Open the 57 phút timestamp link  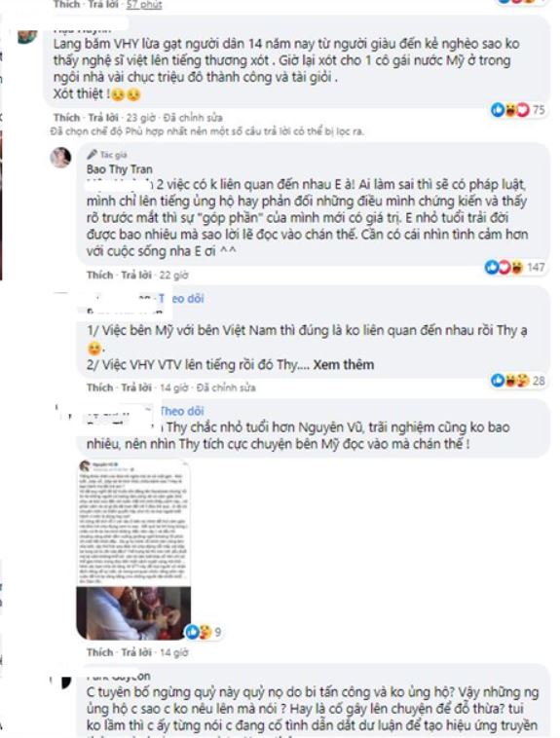tap(144, 5)
